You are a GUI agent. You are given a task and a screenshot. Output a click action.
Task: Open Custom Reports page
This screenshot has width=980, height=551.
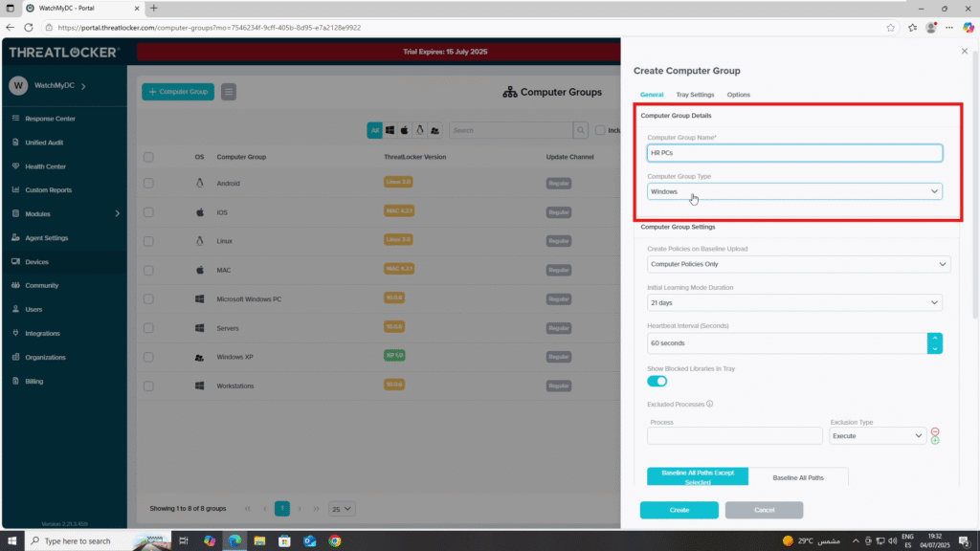click(x=48, y=190)
